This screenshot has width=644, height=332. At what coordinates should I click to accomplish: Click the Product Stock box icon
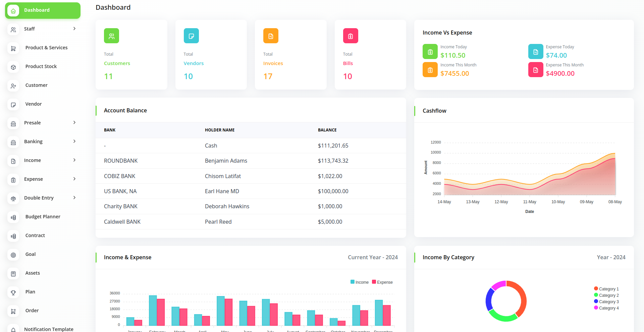13,67
